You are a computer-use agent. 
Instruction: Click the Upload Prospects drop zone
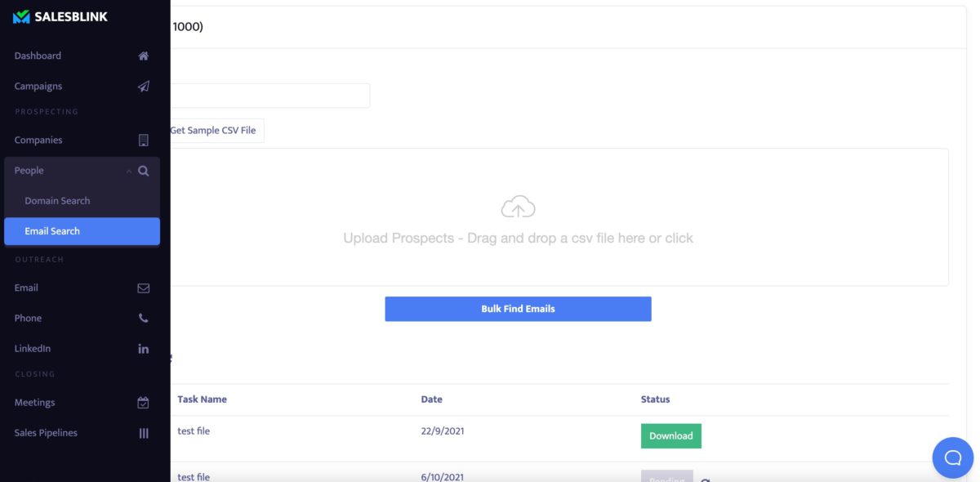517,238
